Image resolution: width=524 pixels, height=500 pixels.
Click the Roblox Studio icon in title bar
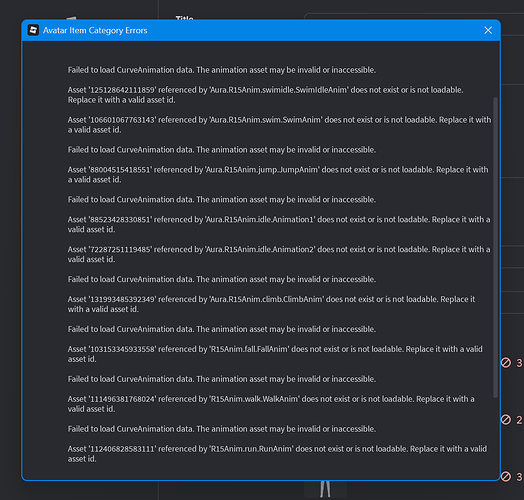point(33,30)
